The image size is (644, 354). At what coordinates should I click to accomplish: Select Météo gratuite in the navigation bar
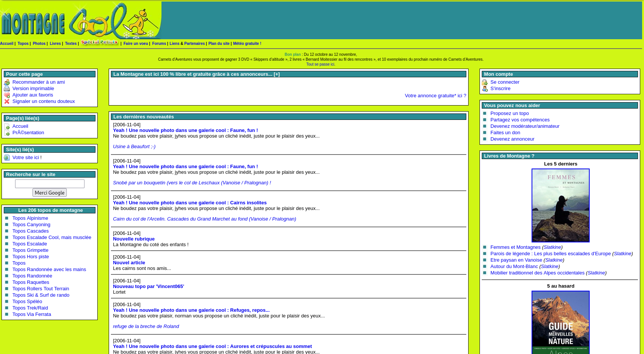coord(247,43)
